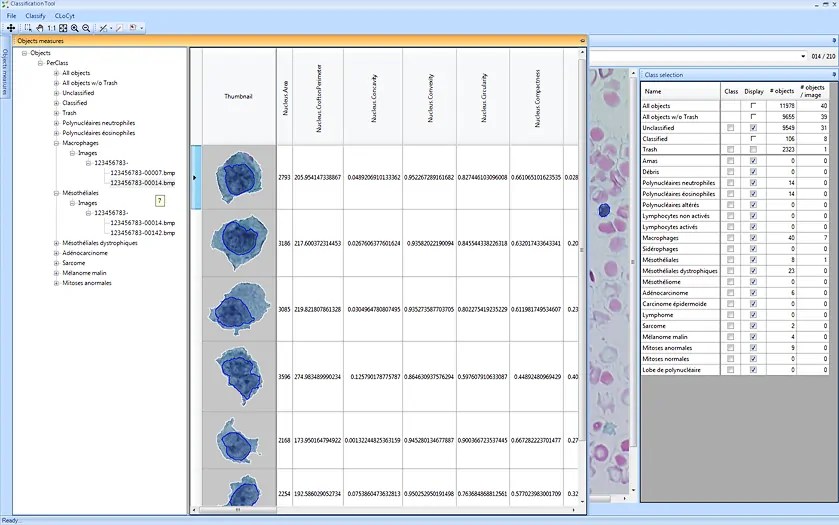Click the red-marked export tool icon
The width and height of the screenshot is (839, 525).
(133, 28)
